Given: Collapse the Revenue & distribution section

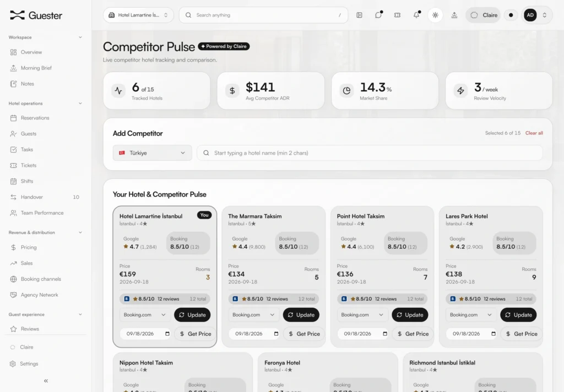Looking at the screenshot, I should (x=80, y=233).
